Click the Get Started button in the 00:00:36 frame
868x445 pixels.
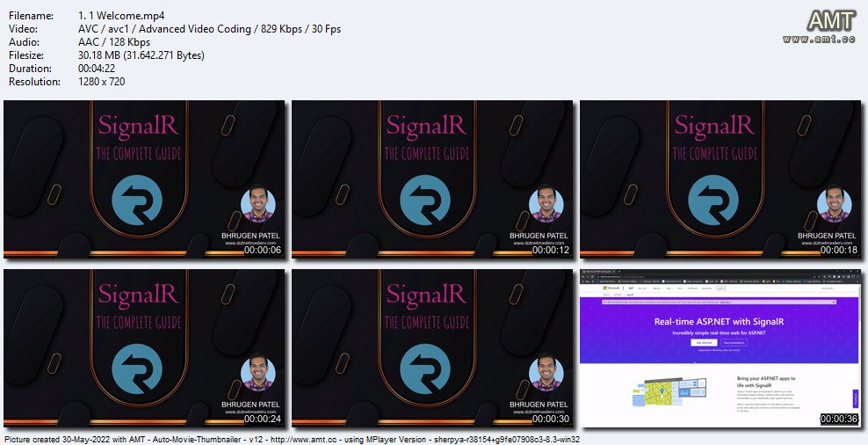tap(704, 342)
